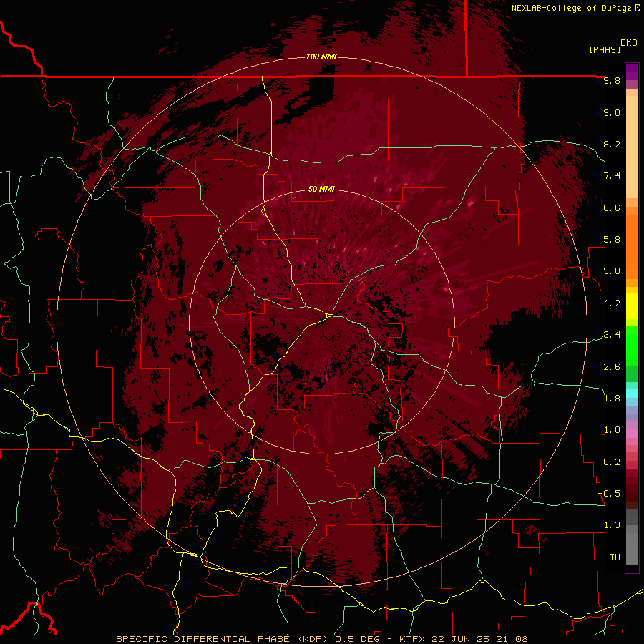
Task: Pick the yellow segment of the color bar
Action: tap(632, 306)
